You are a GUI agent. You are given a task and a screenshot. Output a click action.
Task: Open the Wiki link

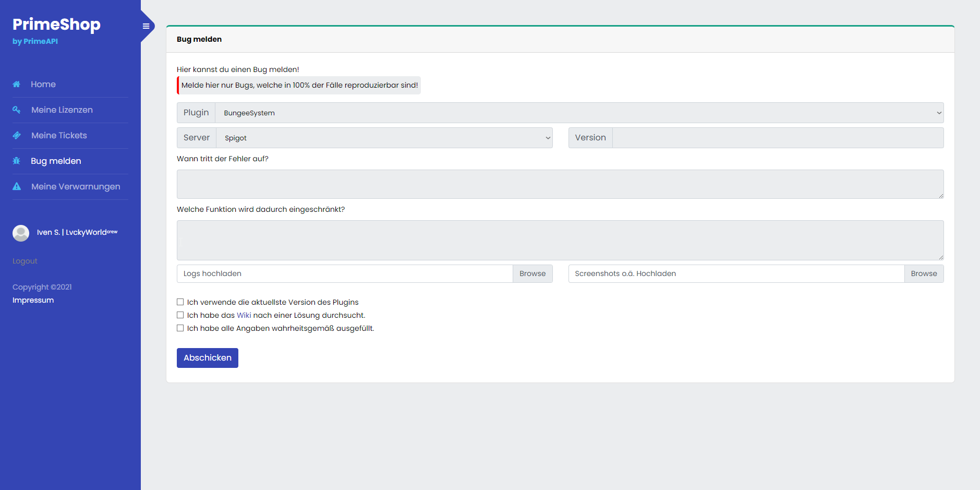pos(244,315)
